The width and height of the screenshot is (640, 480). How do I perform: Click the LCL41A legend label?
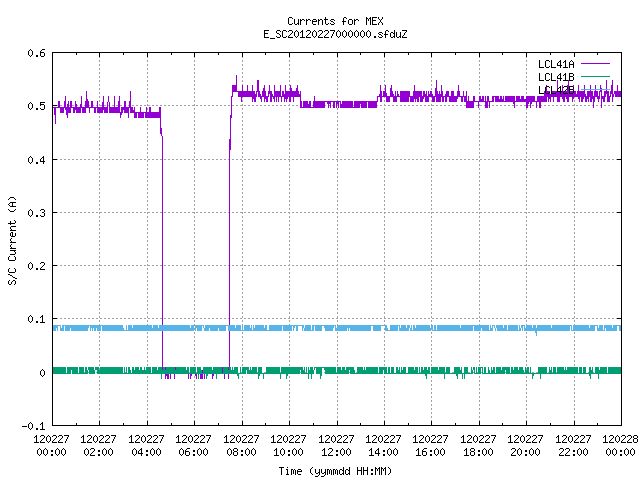point(556,64)
